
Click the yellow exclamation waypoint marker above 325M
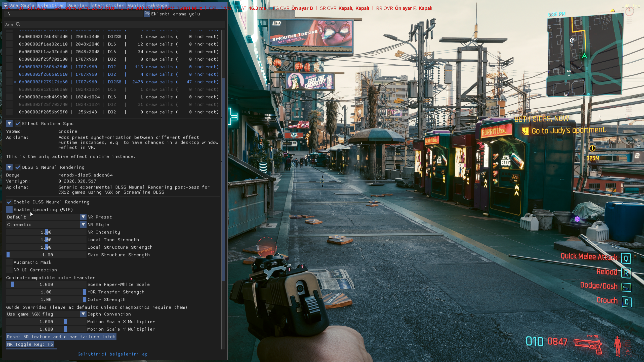tap(592, 148)
